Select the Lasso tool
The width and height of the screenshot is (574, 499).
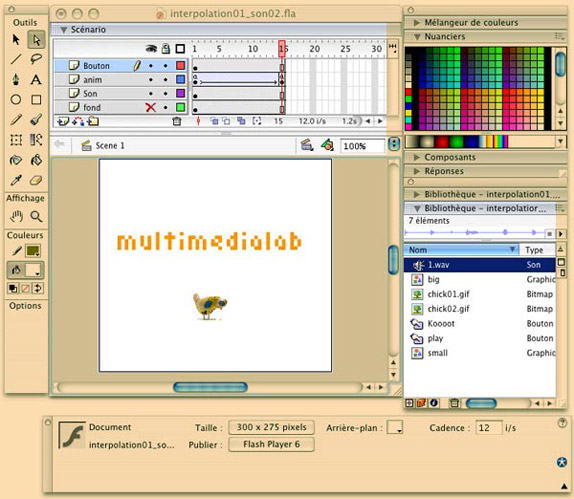point(36,59)
